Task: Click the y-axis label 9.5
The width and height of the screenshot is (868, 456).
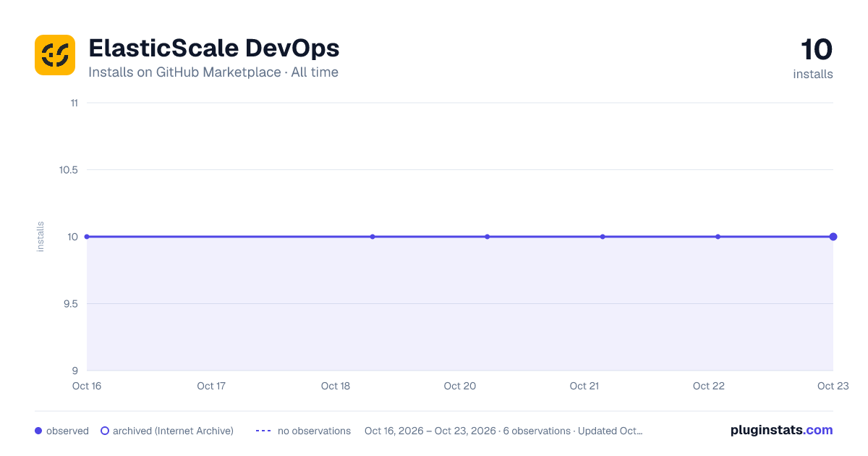Action: pos(69,304)
